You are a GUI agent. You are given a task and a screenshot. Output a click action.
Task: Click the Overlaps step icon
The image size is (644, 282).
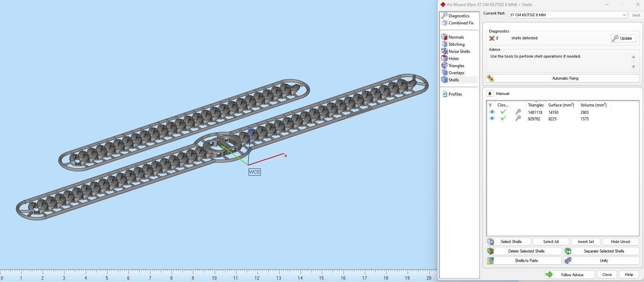click(x=445, y=73)
